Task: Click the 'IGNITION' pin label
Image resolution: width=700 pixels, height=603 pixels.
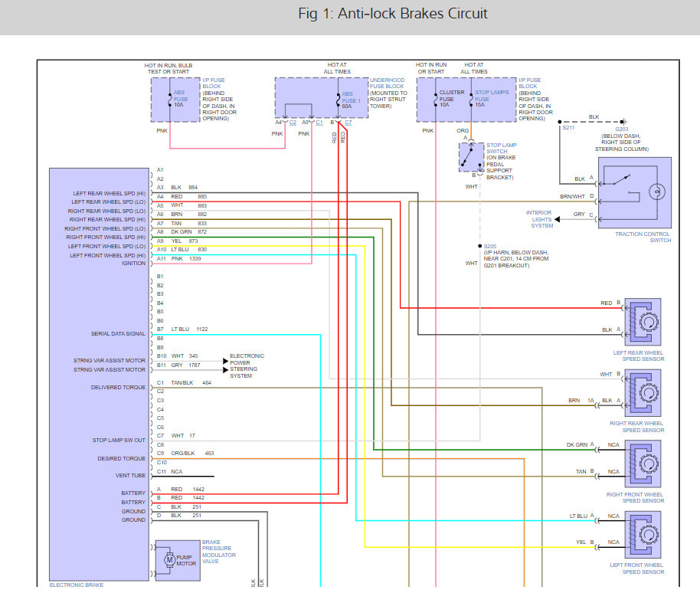Action: coord(133,264)
